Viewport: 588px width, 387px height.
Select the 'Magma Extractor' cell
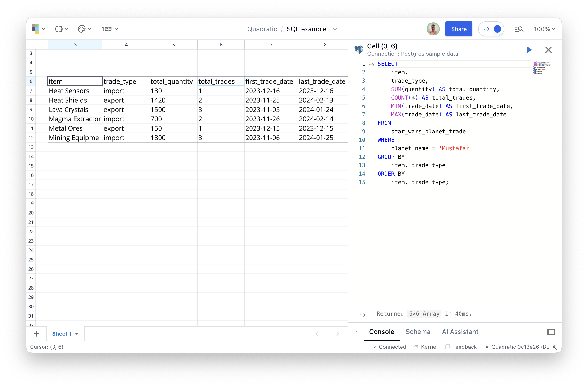[x=75, y=119]
